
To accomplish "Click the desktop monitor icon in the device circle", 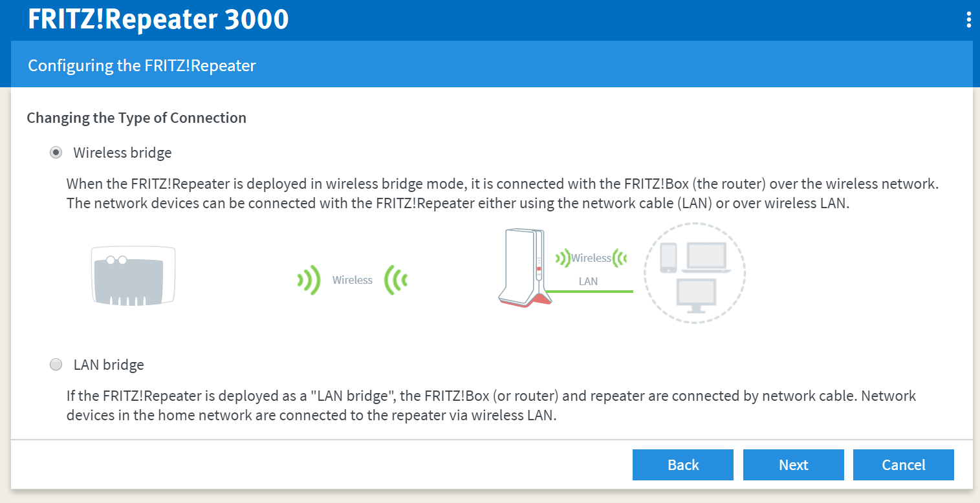I will [695, 296].
